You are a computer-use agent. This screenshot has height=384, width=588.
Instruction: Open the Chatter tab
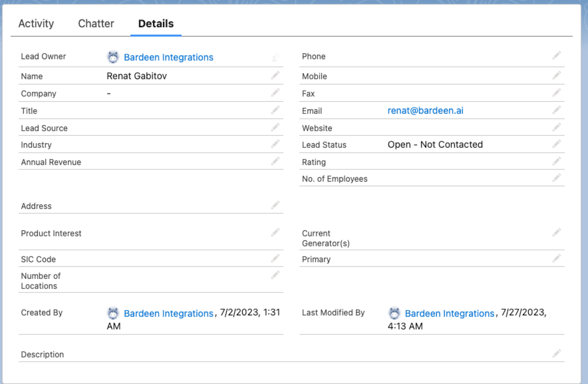pyautogui.click(x=96, y=24)
